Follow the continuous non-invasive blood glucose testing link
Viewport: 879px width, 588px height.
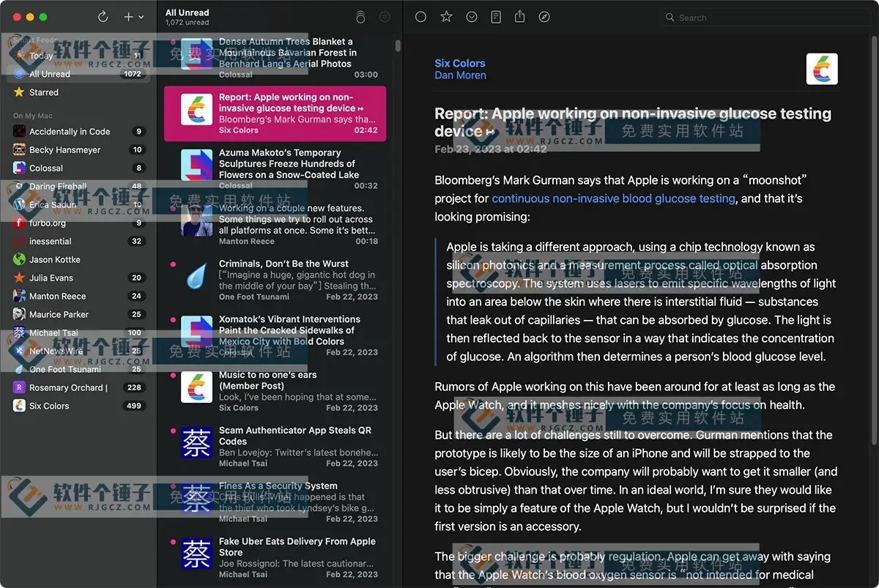coord(613,198)
